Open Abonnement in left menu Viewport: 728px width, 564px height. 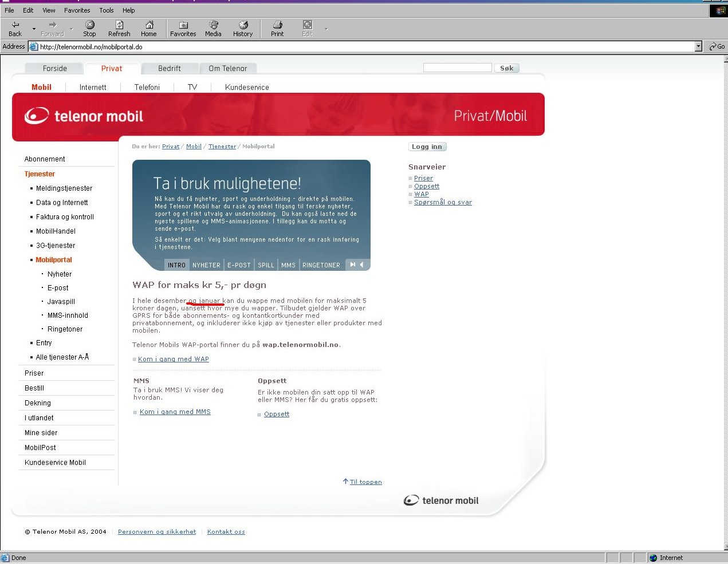coord(45,159)
